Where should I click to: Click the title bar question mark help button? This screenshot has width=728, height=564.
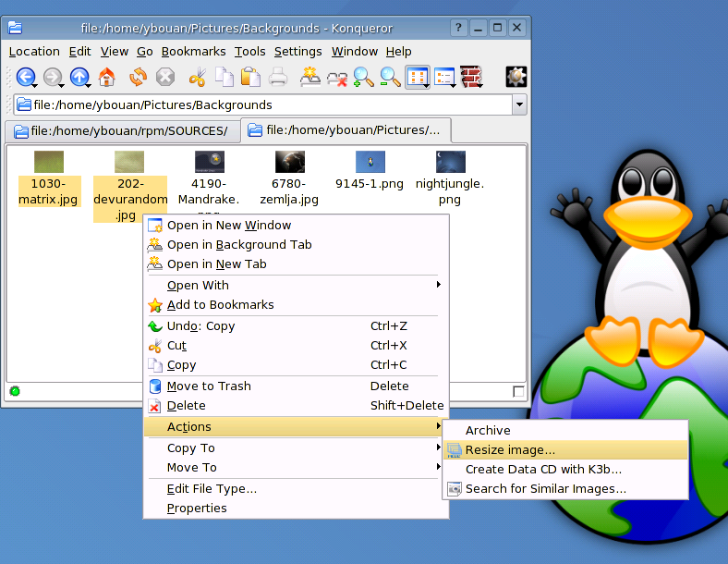pos(459,28)
